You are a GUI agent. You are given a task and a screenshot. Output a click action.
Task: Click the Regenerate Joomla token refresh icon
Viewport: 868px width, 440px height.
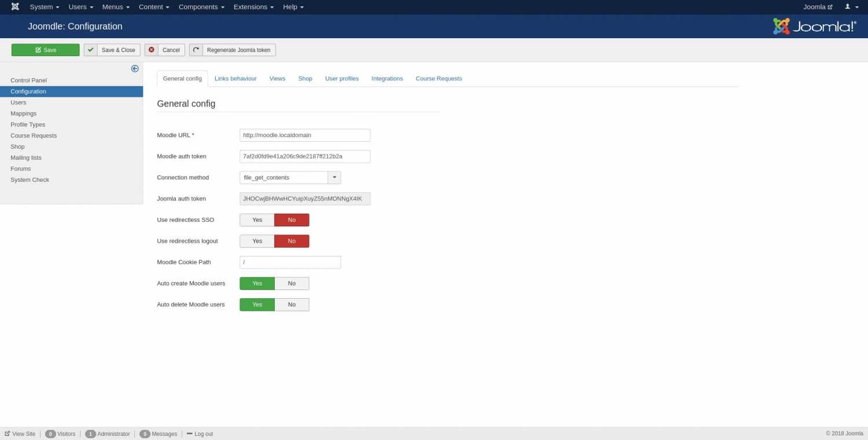point(196,50)
